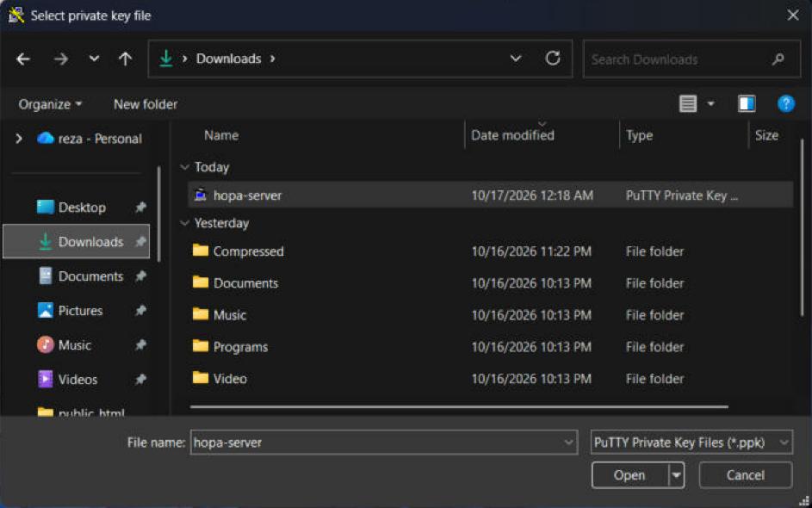The width and height of the screenshot is (812, 508).
Task: Sort by the Type column header
Action: (640, 136)
